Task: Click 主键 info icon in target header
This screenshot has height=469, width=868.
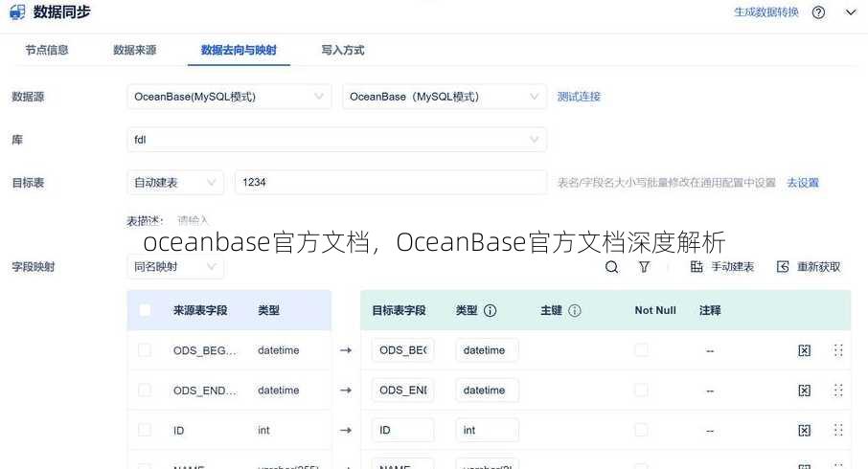Action: point(575,310)
